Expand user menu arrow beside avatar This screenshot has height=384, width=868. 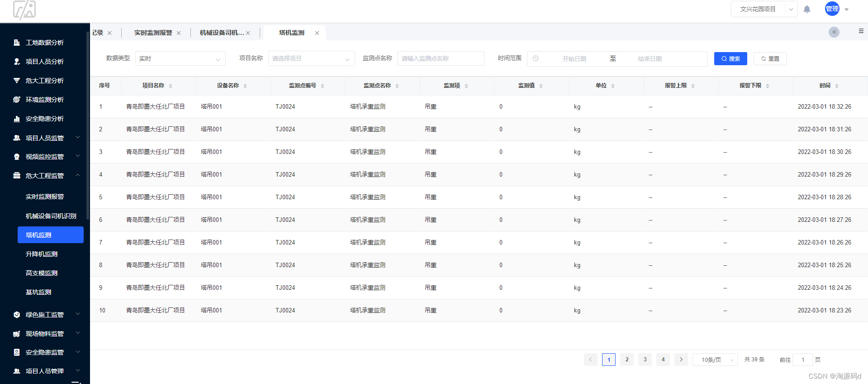[847, 10]
